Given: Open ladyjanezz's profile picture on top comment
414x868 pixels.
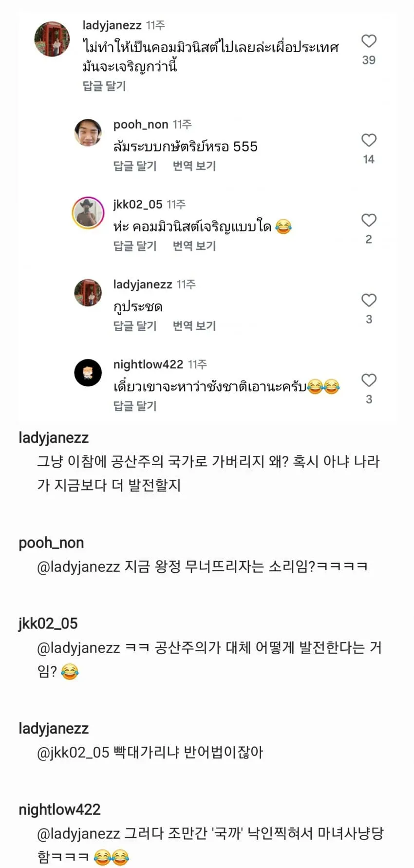Looking at the screenshot, I should [52, 39].
